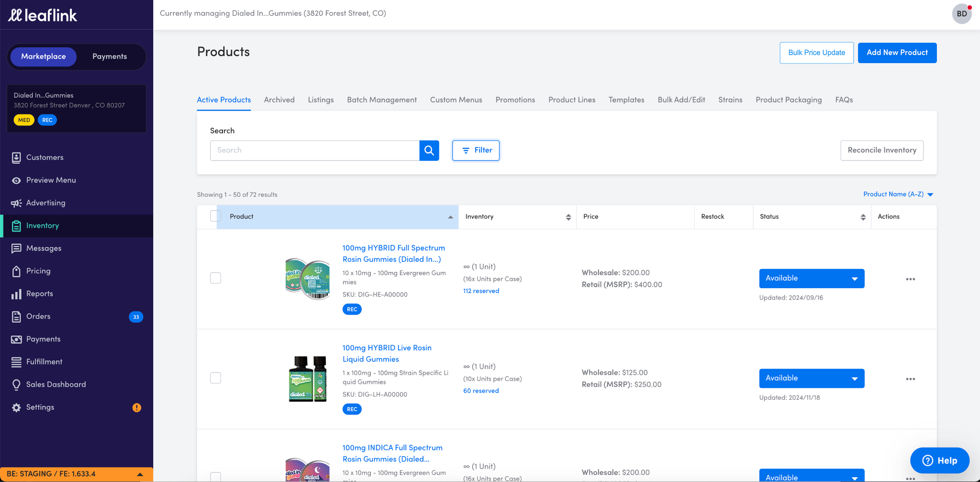Screen dimensions: 980x482
Task: Click the Bulk Price Update button
Action: [816, 53]
